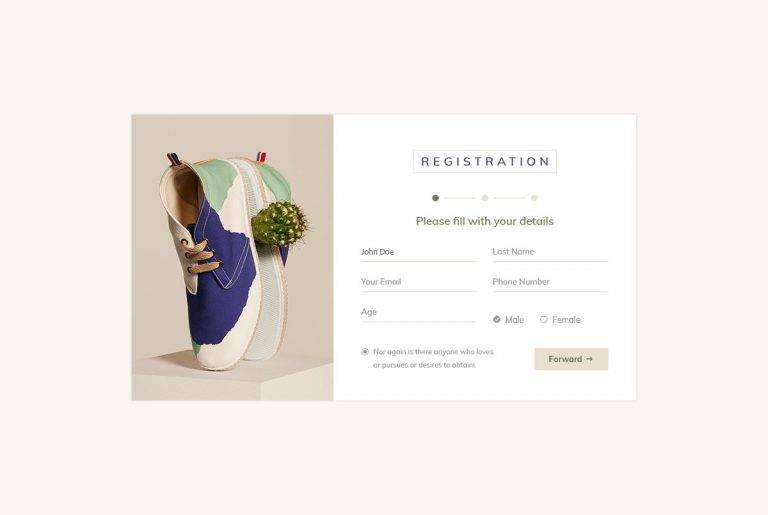The image size is (768, 515).
Task: Focus the Last Name input field
Action: pyautogui.click(x=549, y=252)
